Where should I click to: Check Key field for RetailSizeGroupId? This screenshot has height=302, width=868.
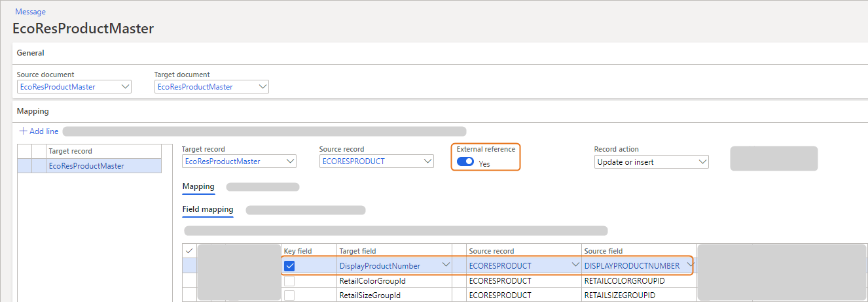tap(289, 295)
